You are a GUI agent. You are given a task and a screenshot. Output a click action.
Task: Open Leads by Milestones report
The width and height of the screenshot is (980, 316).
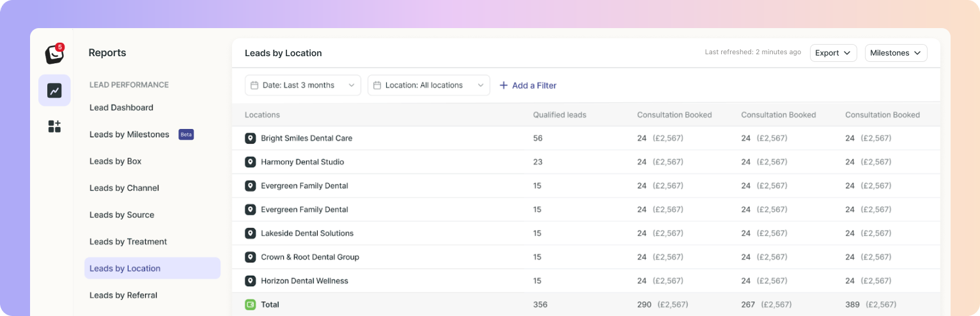pos(129,135)
